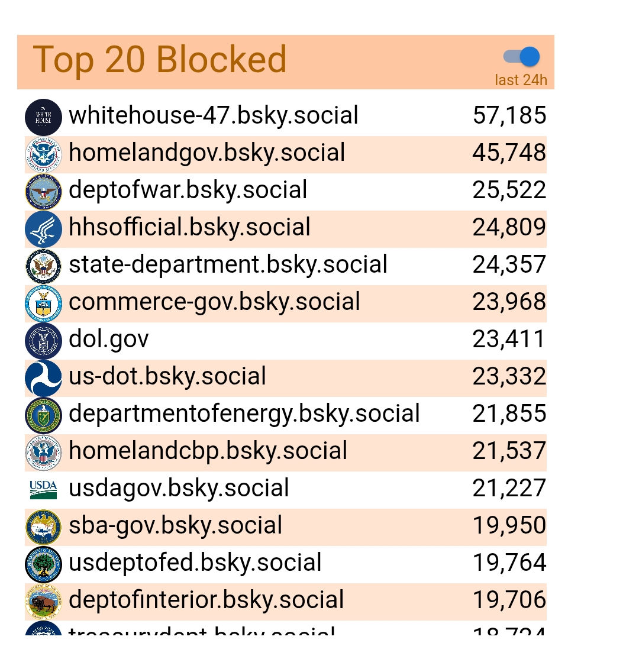Click the deptofwar seal avatar
Screen dimensions: 639x672
click(x=43, y=191)
